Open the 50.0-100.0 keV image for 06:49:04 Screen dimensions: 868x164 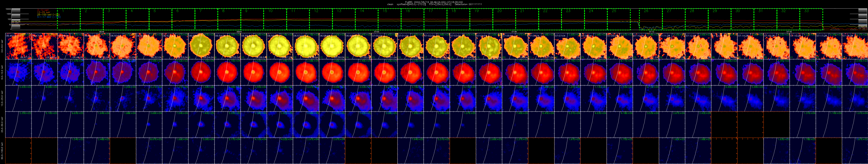(97, 151)
